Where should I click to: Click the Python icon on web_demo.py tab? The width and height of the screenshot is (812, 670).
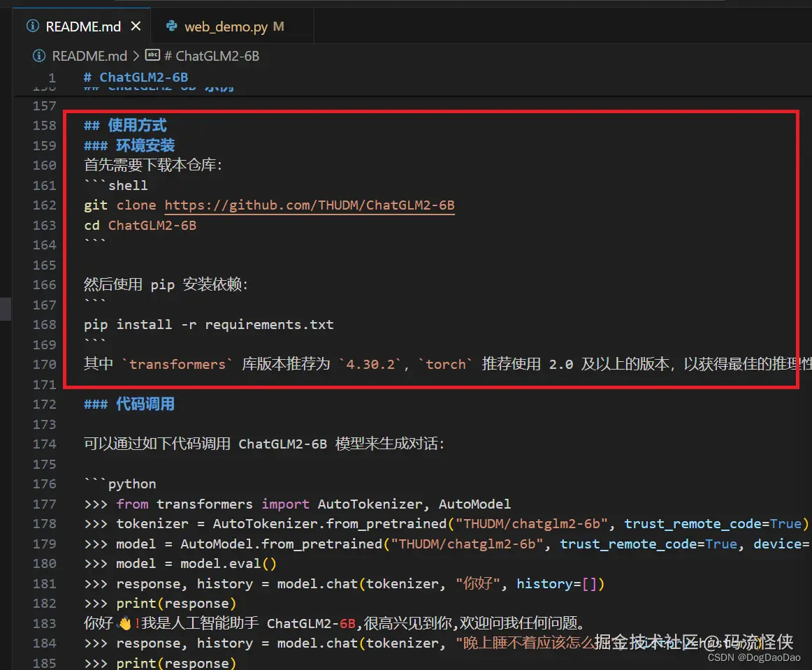pos(171,26)
